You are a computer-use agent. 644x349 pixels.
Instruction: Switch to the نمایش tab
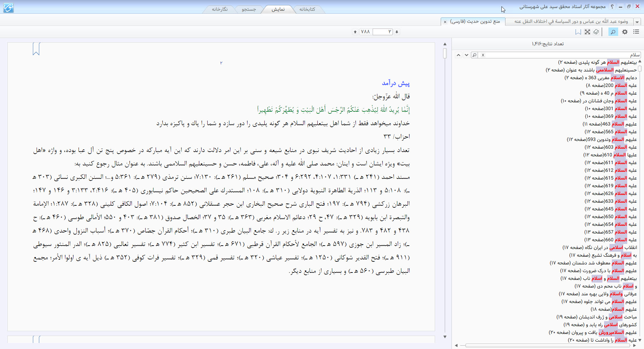point(278,9)
